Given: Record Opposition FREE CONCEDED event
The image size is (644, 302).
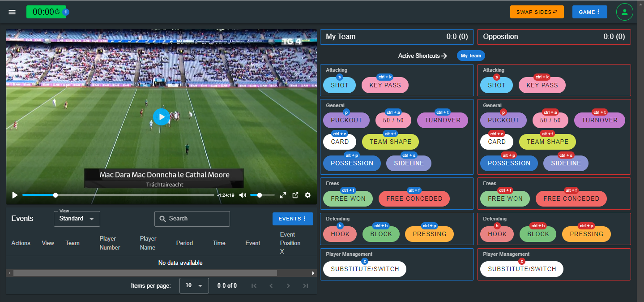Looking at the screenshot, I should click(571, 198).
